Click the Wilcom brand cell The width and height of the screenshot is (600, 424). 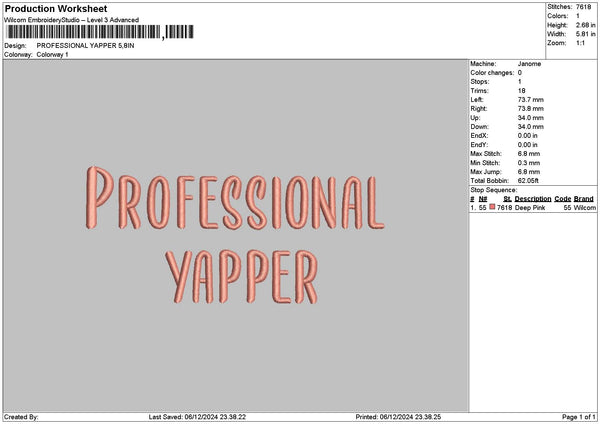(x=584, y=208)
